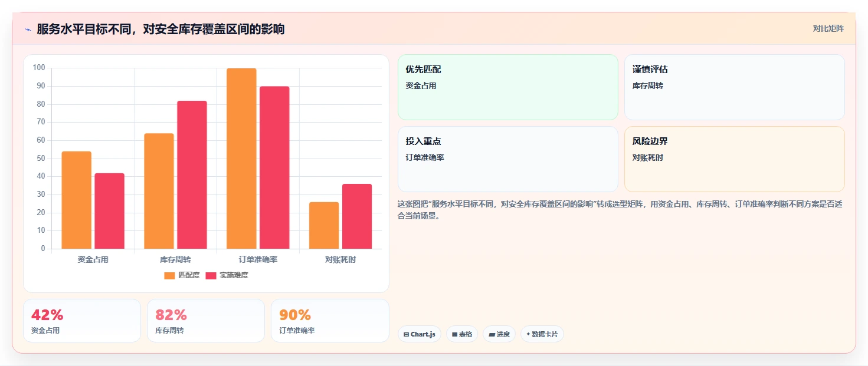Click the red 实施难度 bar for 资金占用
Screen dimensions: 868x366
[x=110, y=211]
